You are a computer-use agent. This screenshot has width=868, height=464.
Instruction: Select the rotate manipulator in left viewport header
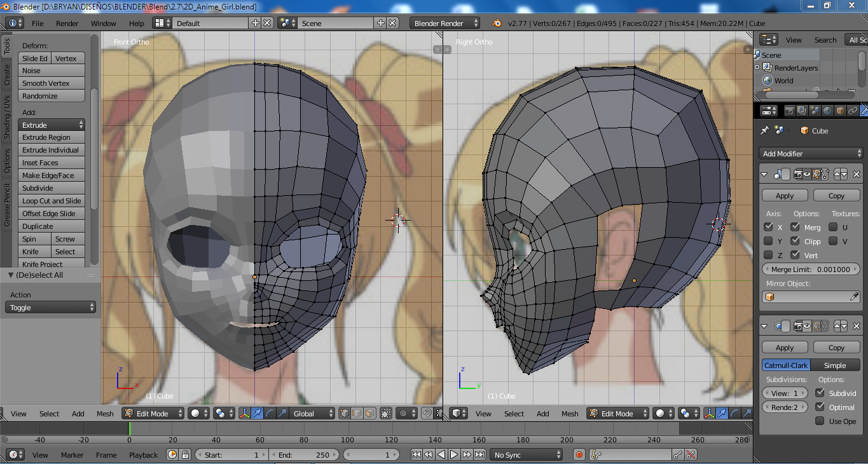click(269, 413)
